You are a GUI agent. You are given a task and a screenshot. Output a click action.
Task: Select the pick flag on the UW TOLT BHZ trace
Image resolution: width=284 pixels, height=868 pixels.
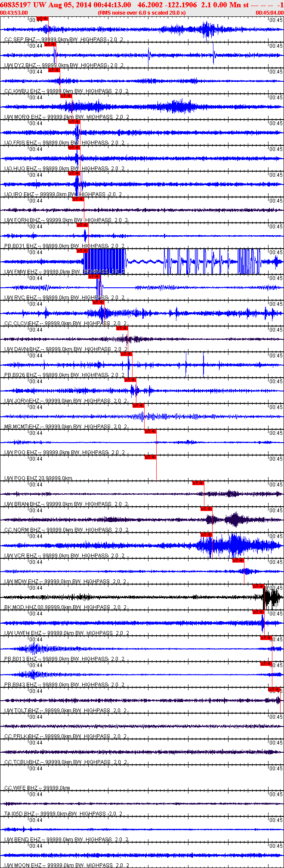tap(275, 689)
